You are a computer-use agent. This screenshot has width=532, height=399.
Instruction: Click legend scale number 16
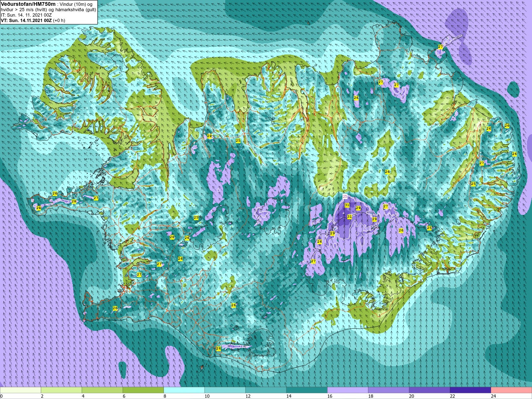click(330, 396)
